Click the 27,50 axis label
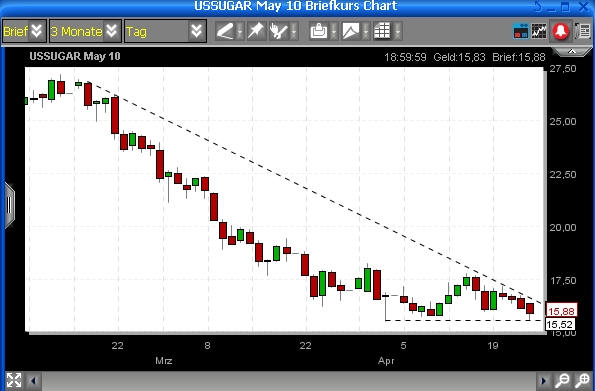Viewport: 595px width, 391px height. [563, 68]
